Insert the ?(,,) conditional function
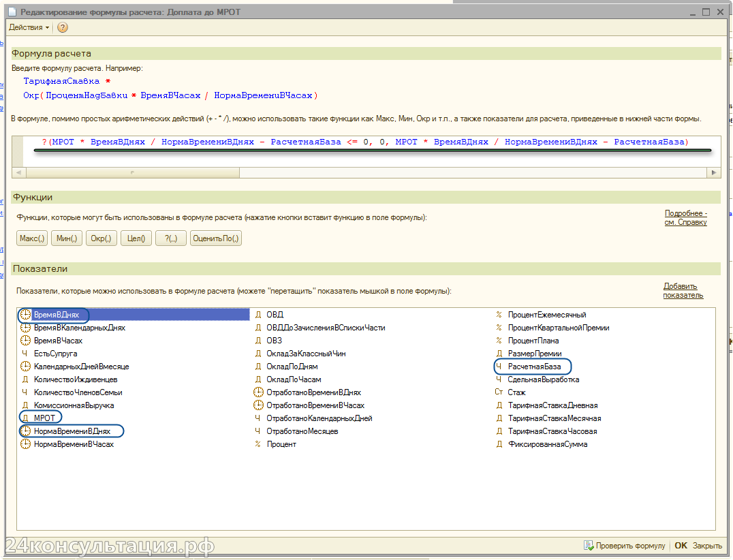The image size is (733, 560). (x=170, y=238)
